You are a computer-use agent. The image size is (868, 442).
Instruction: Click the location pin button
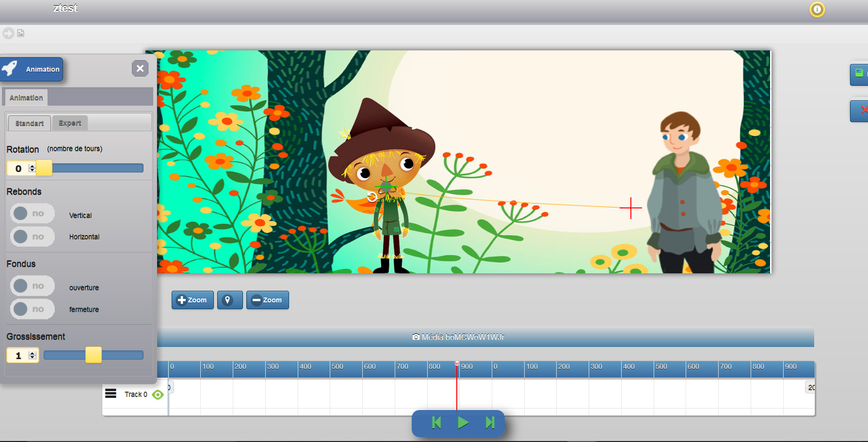(x=230, y=300)
